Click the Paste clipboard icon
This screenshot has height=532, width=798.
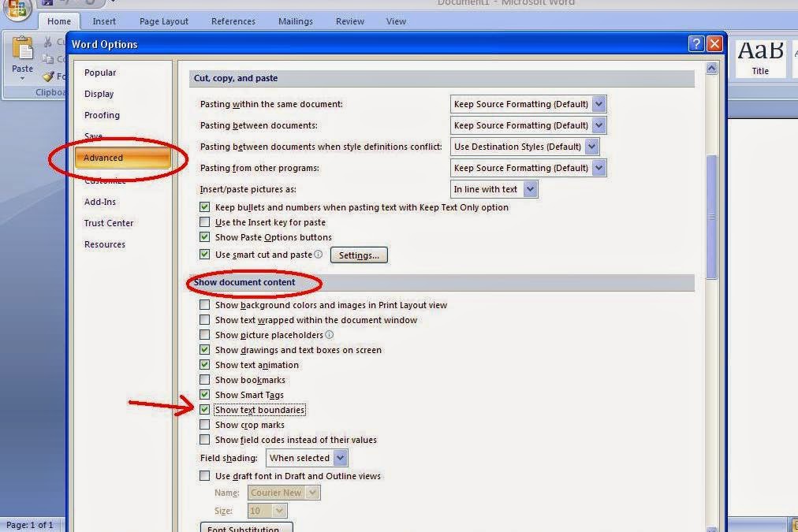click(x=22, y=48)
